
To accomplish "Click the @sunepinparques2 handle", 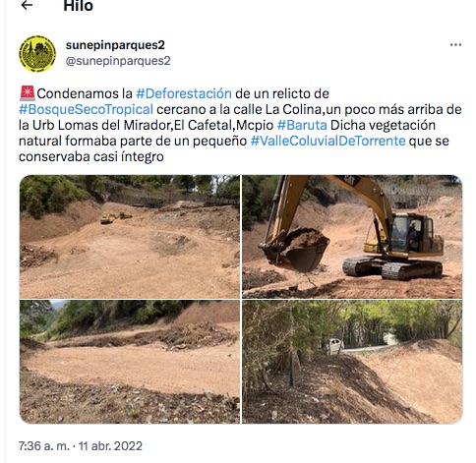I will (118, 61).
